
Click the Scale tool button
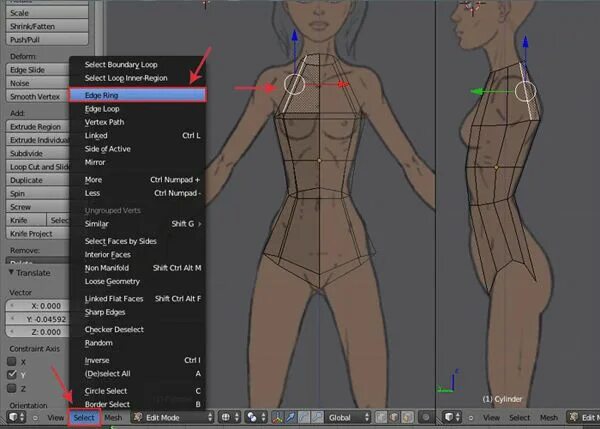click(47, 13)
